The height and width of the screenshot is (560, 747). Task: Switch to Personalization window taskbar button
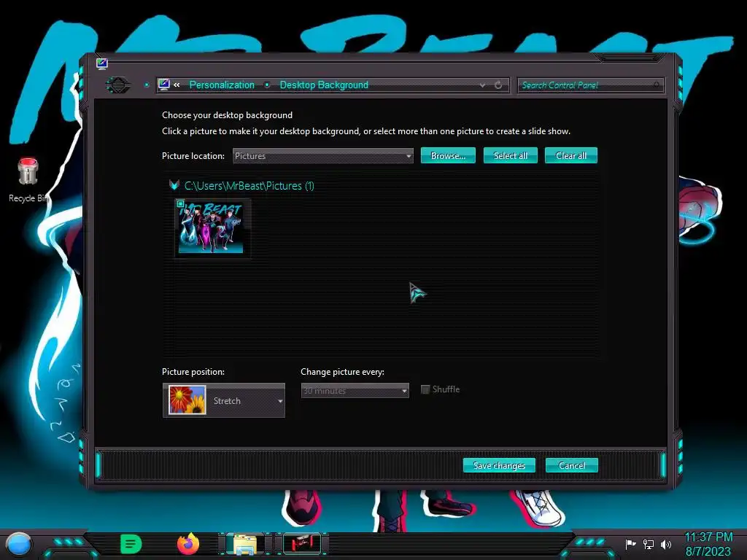[302, 544]
